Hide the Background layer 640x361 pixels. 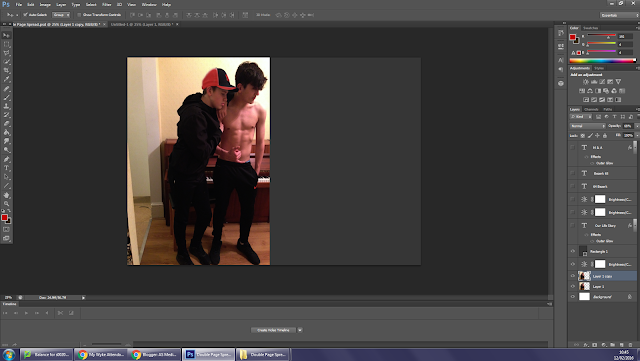pos(573,297)
